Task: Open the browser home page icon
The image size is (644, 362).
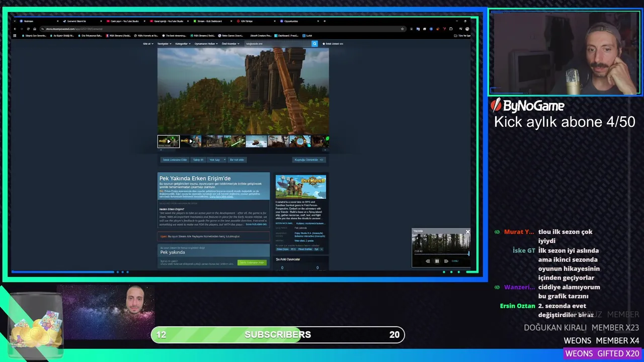Action: point(34,29)
